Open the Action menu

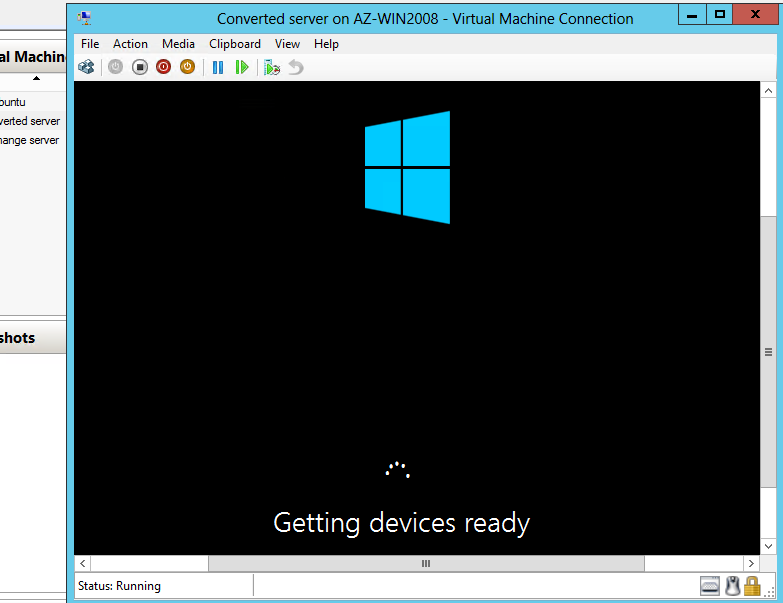pos(130,44)
